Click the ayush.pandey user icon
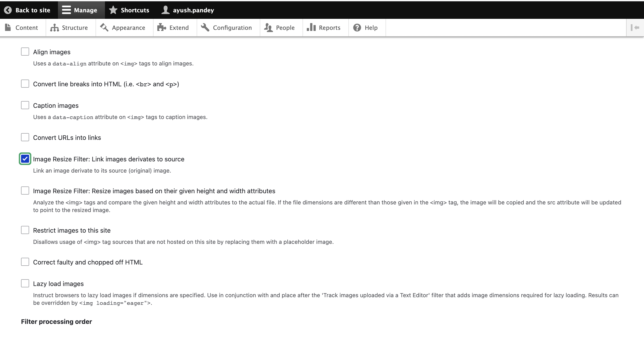 [x=165, y=10]
